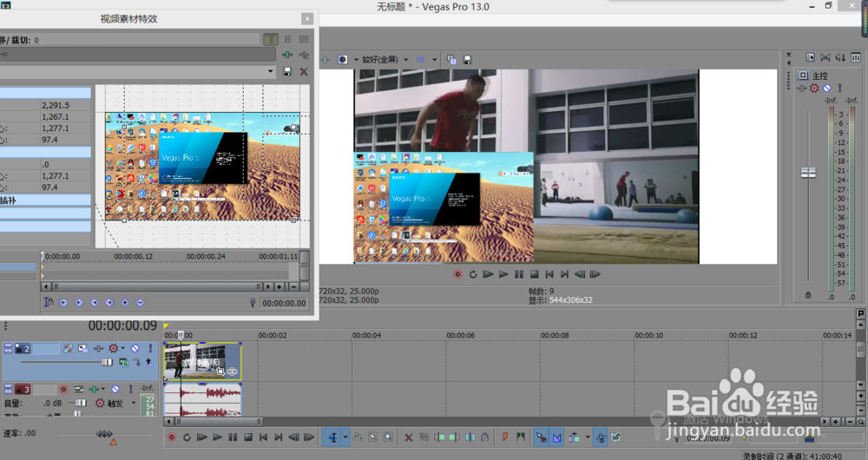Mute the master bus in 主控 panel
Screen dimensions: 868x460
[x=827, y=88]
